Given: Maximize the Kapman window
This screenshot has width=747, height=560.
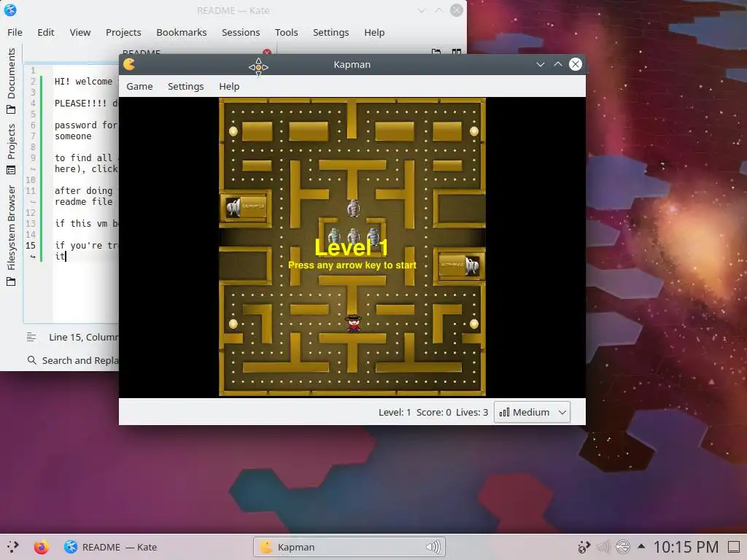Looking at the screenshot, I should pos(558,64).
